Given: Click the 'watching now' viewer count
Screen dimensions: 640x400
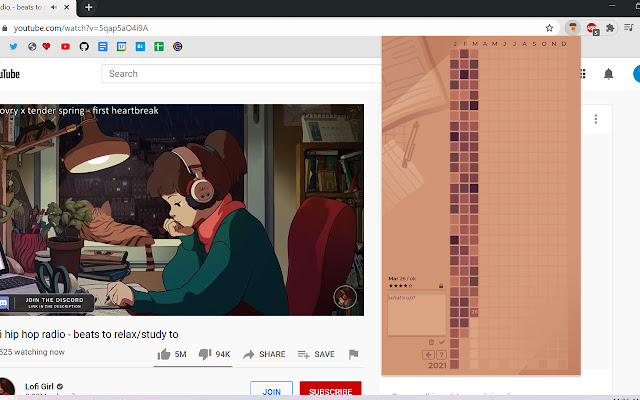Looking at the screenshot, I should point(32,352).
